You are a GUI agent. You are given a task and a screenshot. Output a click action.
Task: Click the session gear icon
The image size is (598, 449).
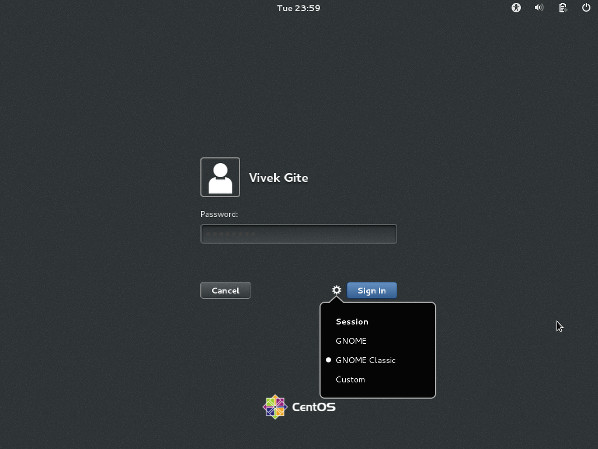coord(336,290)
